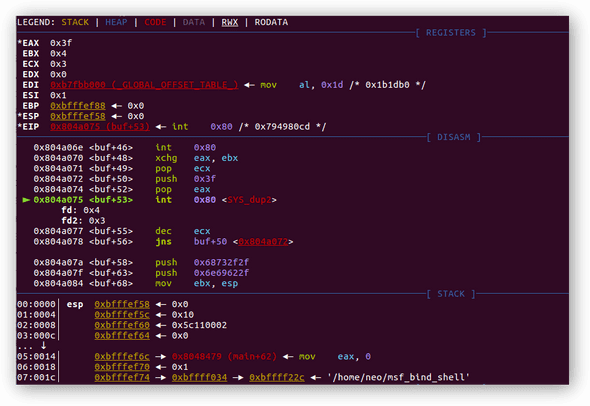Select the EBX register value 0x4
This screenshot has width=590, height=406.
[x=58, y=53]
